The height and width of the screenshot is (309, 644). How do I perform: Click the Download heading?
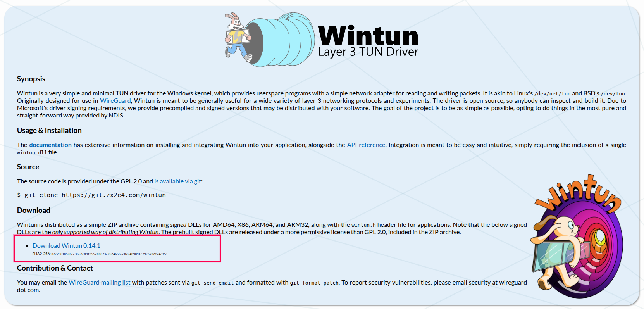[33, 211]
